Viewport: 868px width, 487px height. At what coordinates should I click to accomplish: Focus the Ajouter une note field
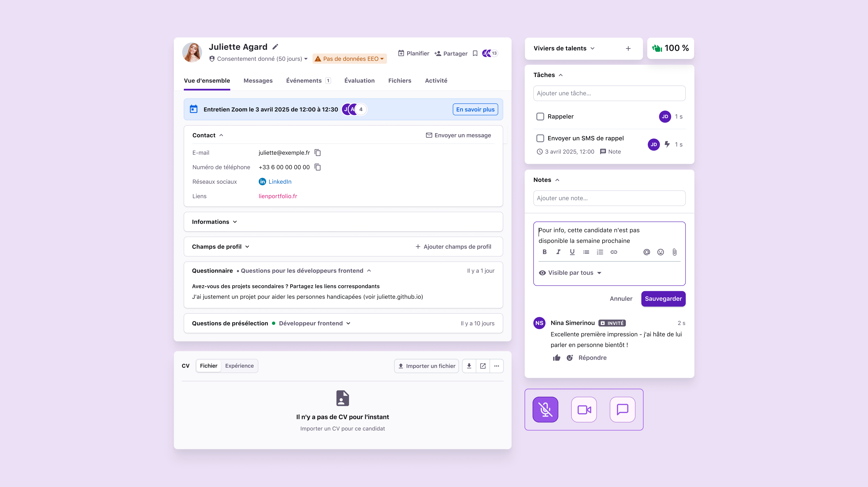[609, 198]
